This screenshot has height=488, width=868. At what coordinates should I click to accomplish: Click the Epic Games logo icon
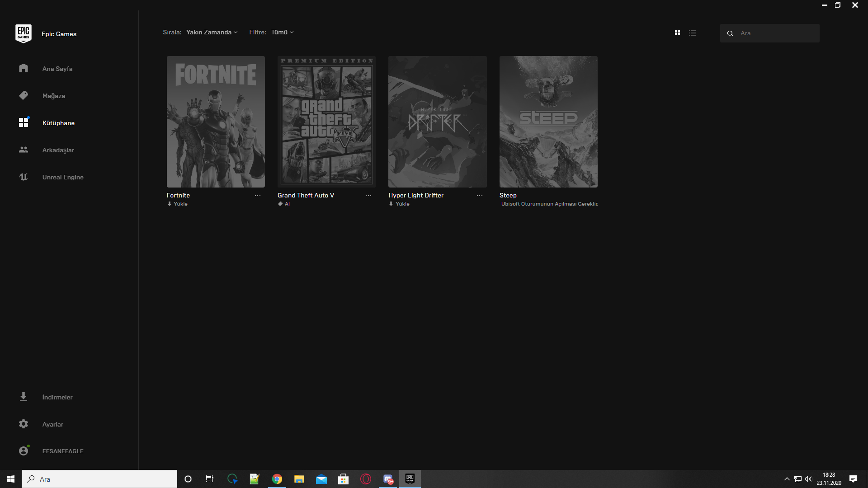click(24, 33)
